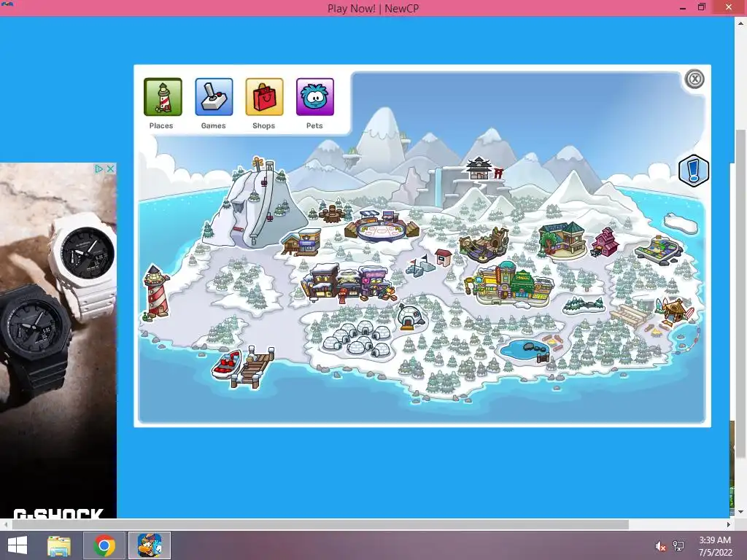The image size is (747, 560).
Task: Visit the tree stump campsite near rink
Action: pos(332,214)
